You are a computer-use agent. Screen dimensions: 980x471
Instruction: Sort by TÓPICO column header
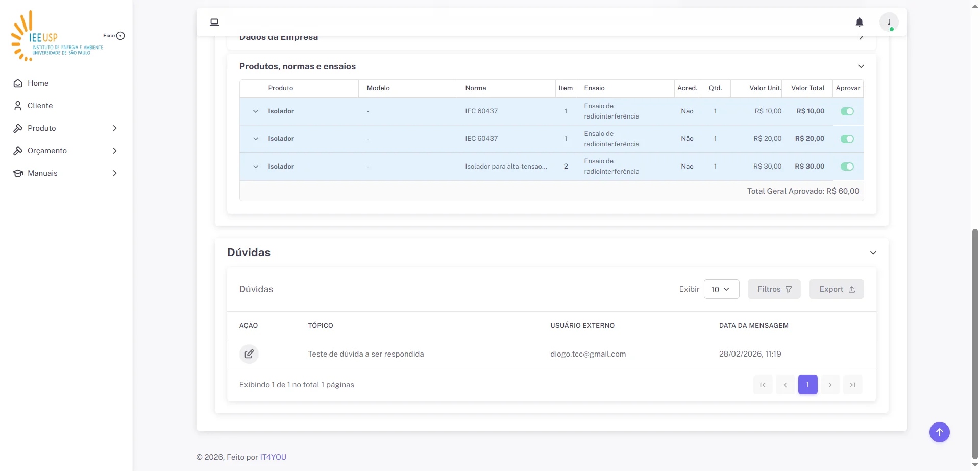[x=321, y=326]
